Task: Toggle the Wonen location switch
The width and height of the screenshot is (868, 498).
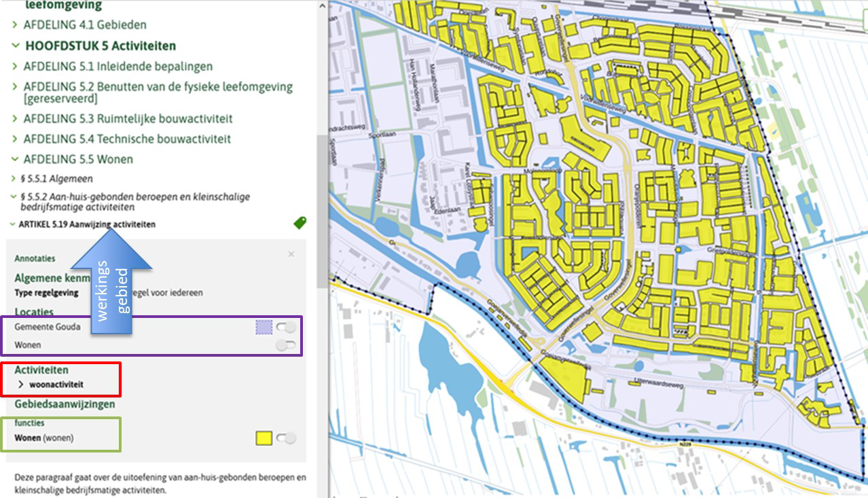Action: 286,345
